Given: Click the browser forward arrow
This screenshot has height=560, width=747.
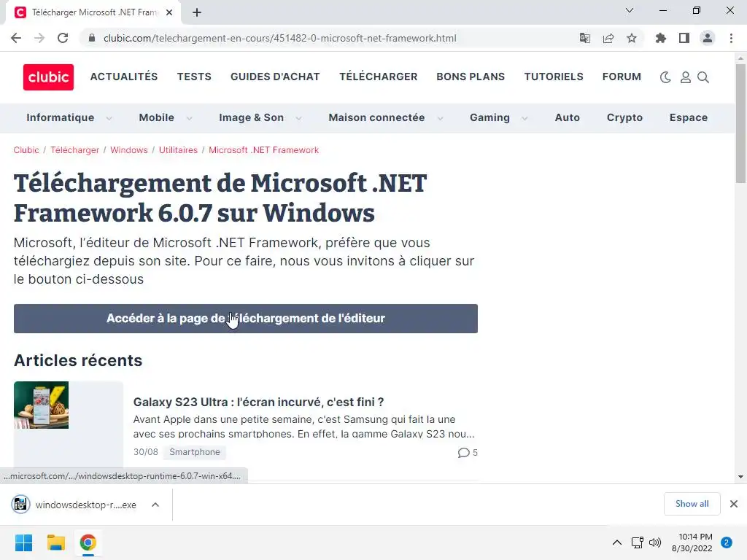Looking at the screenshot, I should click(39, 38).
